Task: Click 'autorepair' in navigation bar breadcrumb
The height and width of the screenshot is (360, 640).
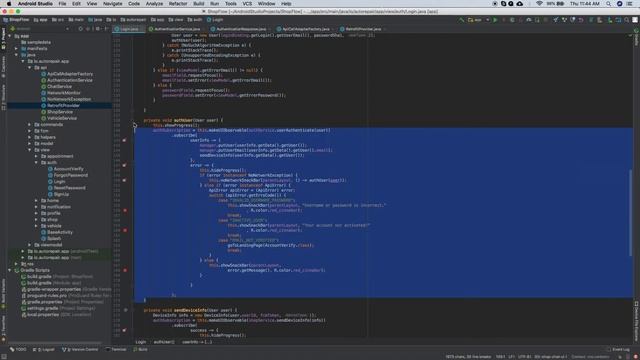Action: (x=133, y=20)
